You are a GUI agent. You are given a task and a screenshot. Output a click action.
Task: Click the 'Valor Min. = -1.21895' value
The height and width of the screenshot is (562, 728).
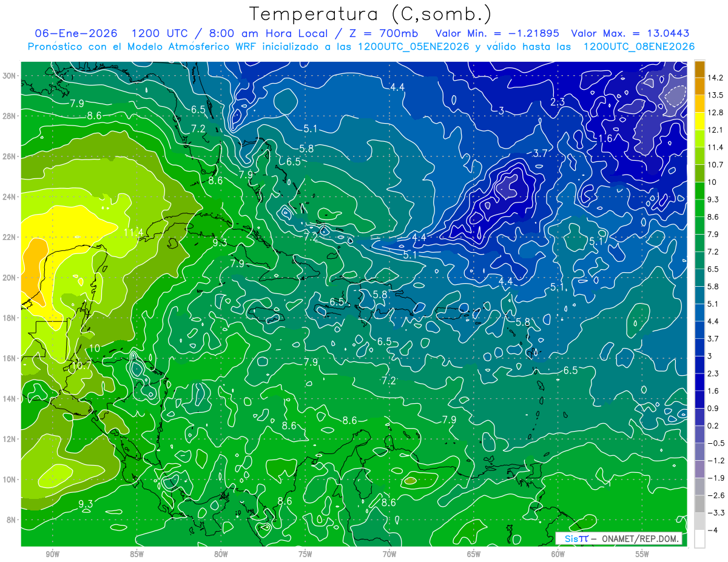tap(497, 33)
